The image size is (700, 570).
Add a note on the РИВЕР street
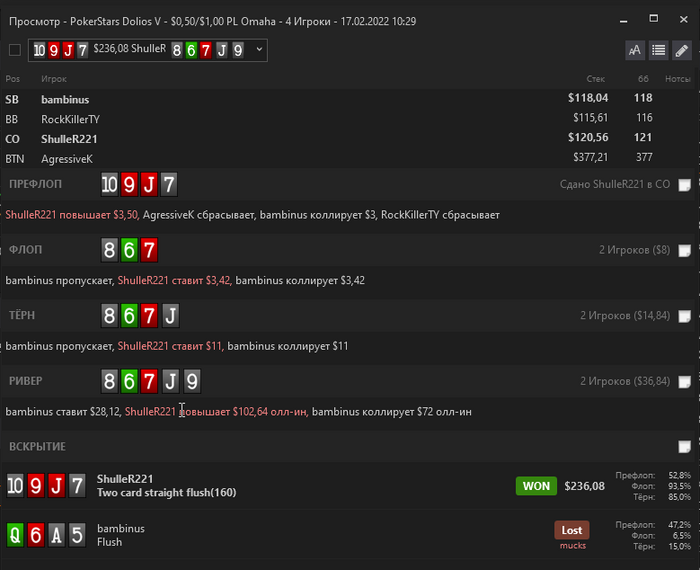[684, 382]
